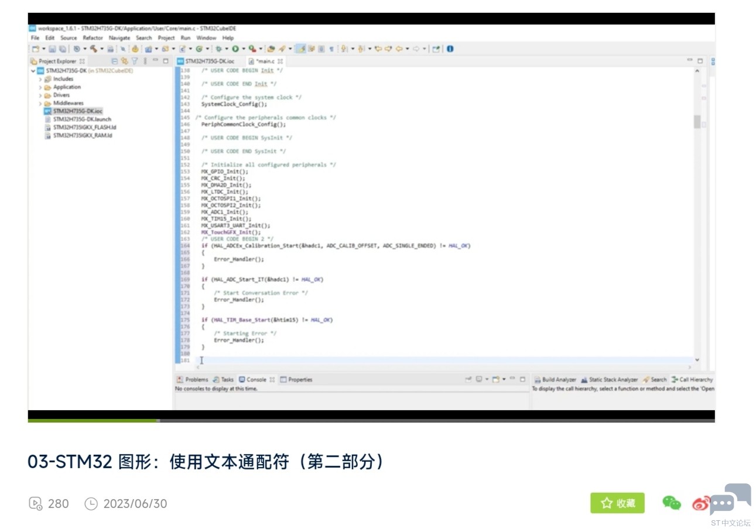Click the green Run button icon

click(235, 49)
